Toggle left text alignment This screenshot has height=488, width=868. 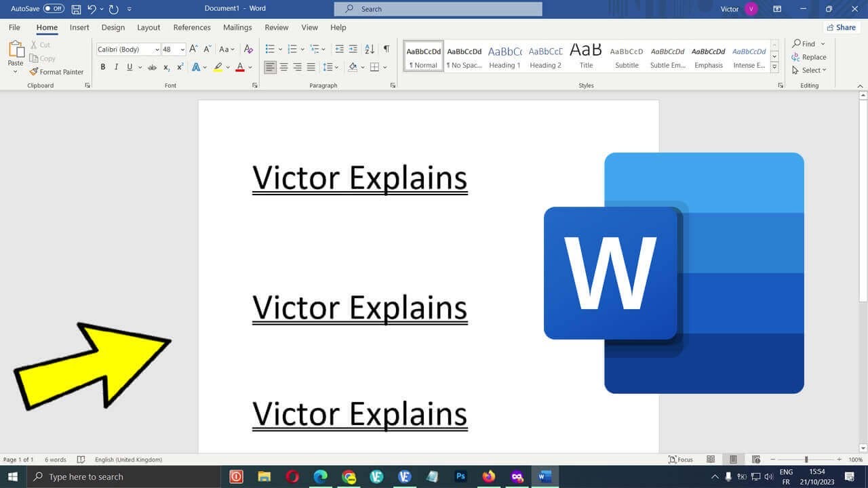pos(271,67)
